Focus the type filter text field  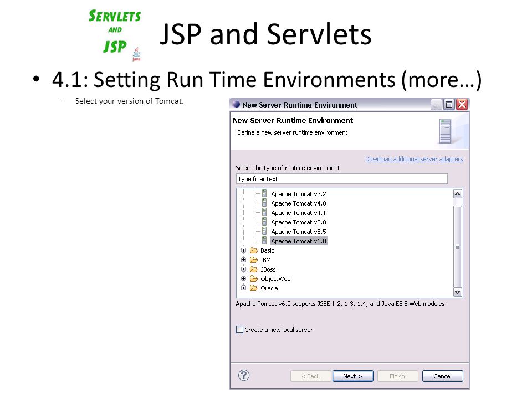[342, 179]
